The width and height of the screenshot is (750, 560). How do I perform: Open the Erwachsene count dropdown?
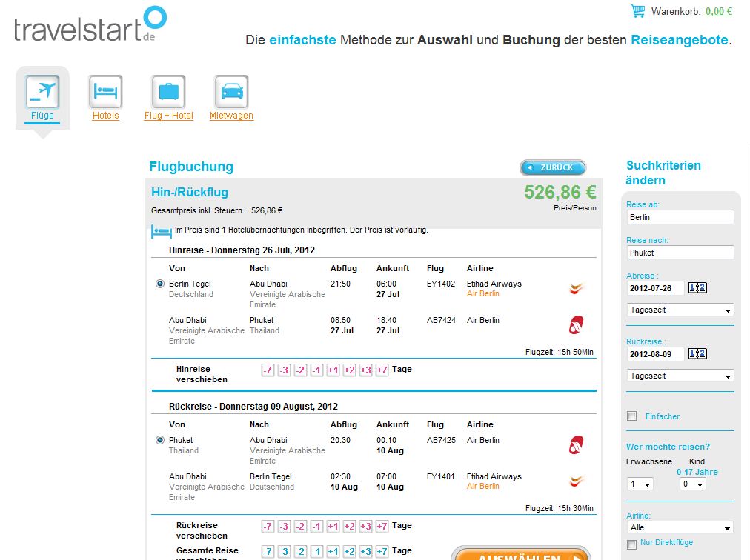coord(640,484)
